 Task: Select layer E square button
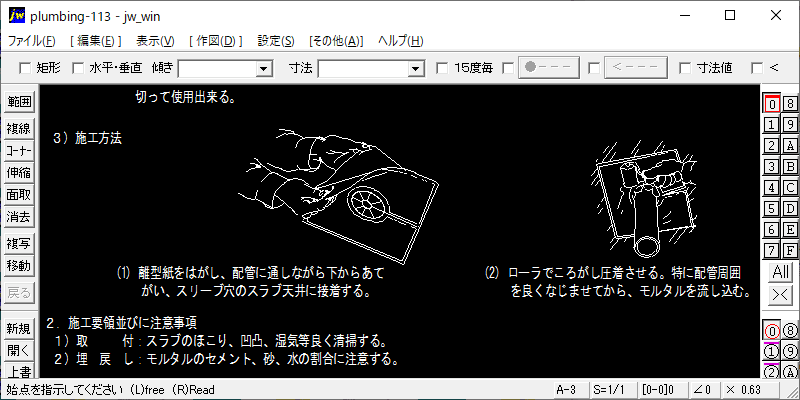click(x=790, y=230)
